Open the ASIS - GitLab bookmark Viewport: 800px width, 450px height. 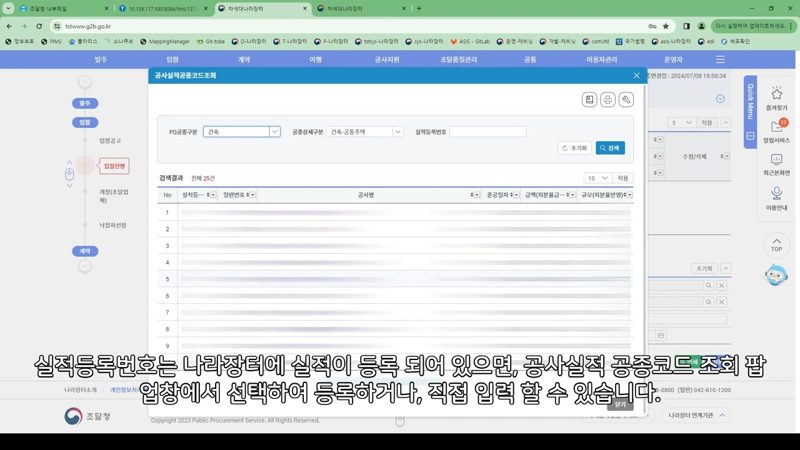[469, 41]
